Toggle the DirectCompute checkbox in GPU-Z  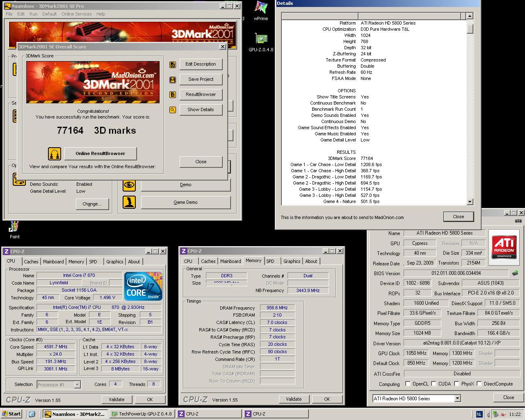coord(479,384)
